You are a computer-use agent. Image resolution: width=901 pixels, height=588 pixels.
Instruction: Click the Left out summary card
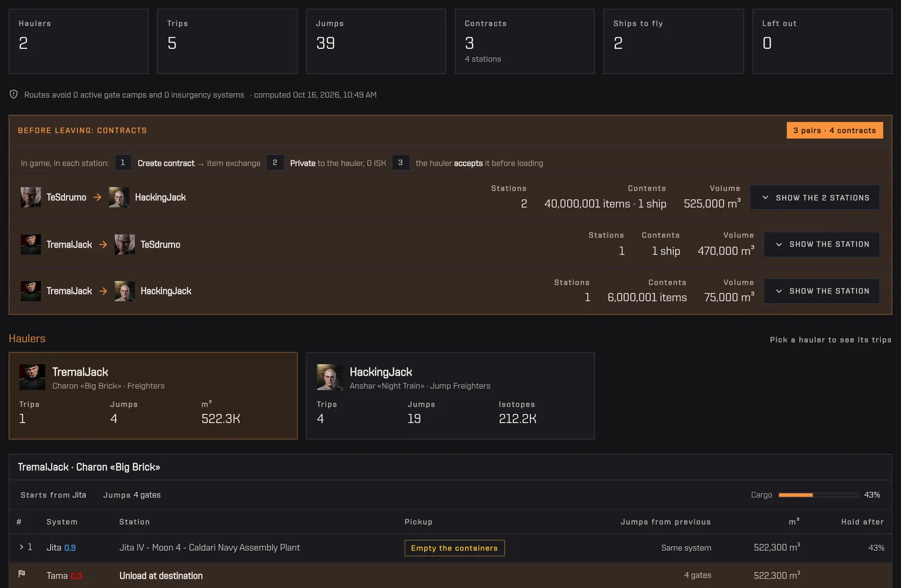click(x=822, y=41)
